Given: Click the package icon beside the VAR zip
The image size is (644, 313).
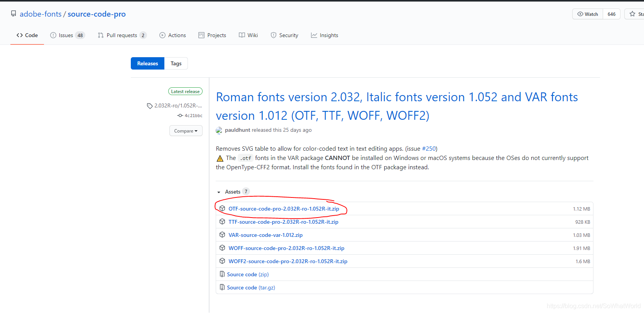Looking at the screenshot, I should (x=222, y=235).
